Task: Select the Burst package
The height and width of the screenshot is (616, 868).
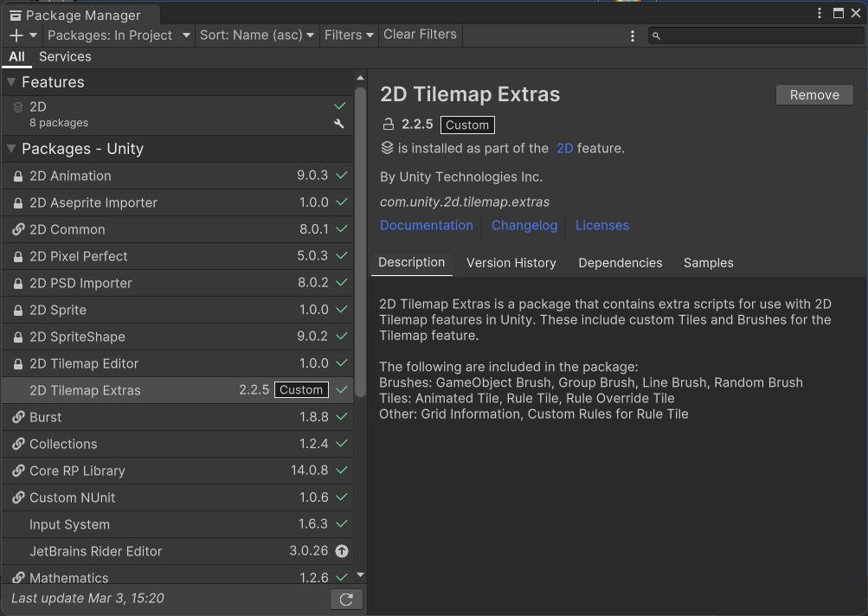Action: coord(177,417)
